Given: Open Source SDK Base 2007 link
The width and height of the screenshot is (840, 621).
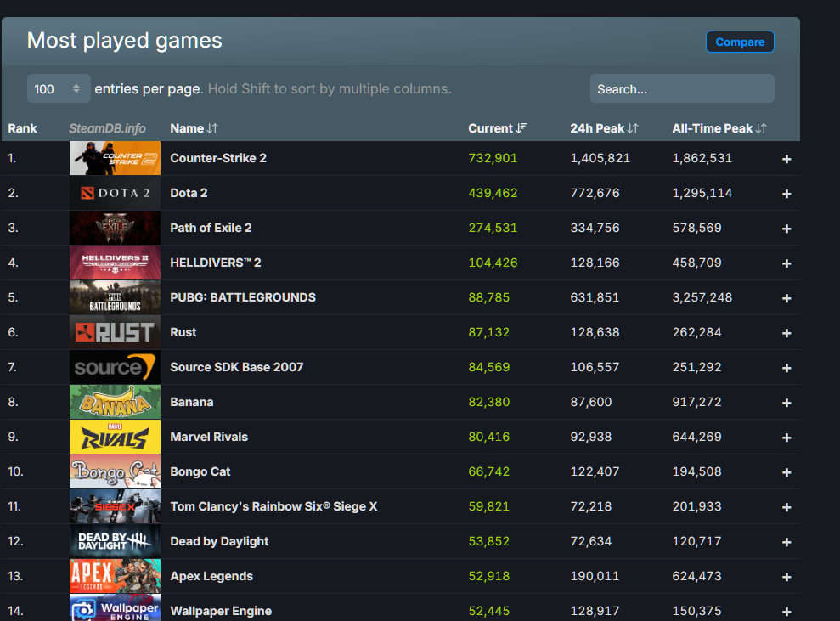Looking at the screenshot, I should click(x=236, y=367).
